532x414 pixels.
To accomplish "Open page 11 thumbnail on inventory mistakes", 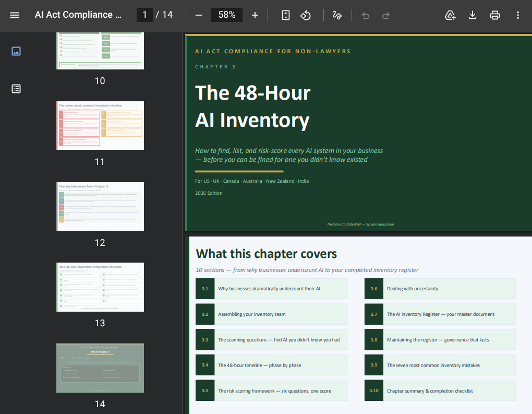I will tap(100, 125).
